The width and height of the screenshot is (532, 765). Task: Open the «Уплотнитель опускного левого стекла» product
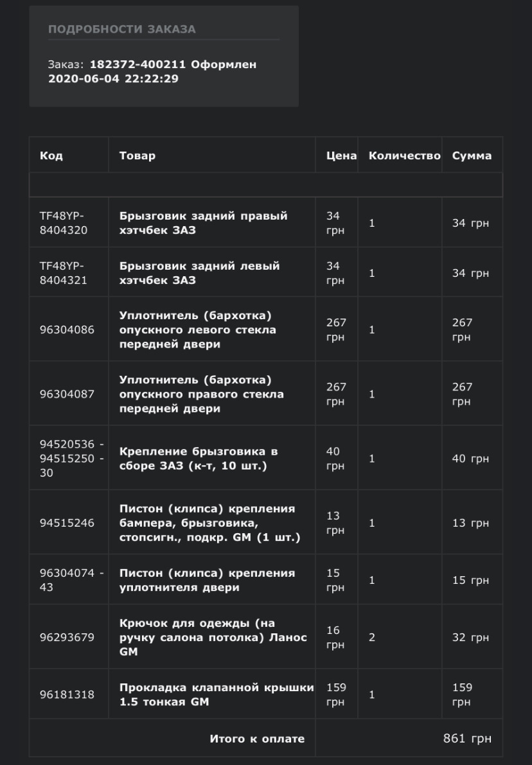tap(197, 330)
